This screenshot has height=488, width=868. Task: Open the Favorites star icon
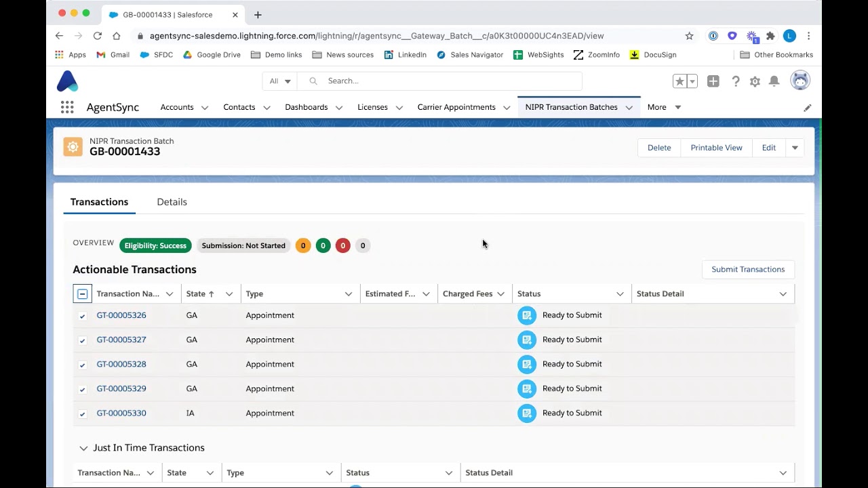tap(679, 81)
